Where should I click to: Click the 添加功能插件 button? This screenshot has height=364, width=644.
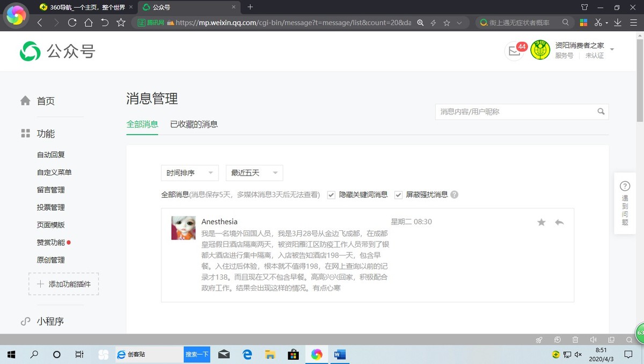tap(64, 284)
